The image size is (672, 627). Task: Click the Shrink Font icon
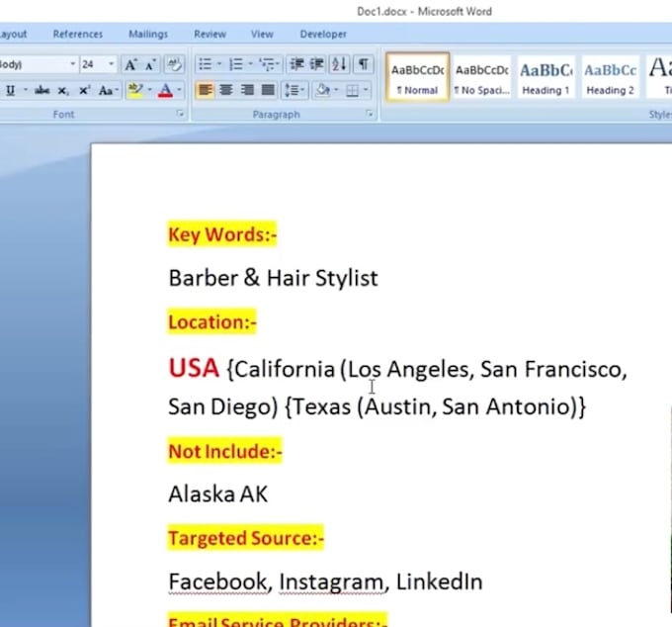click(x=150, y=64)
